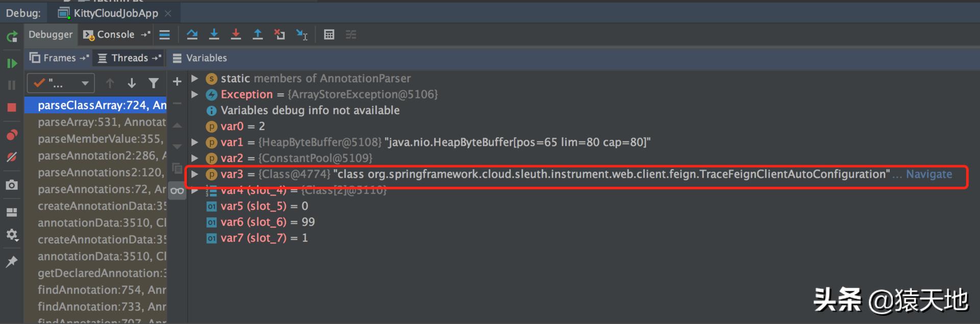This screenshot has width=980, height=324.
Task: Switch to the Console tab
Action: pos(116,35)
